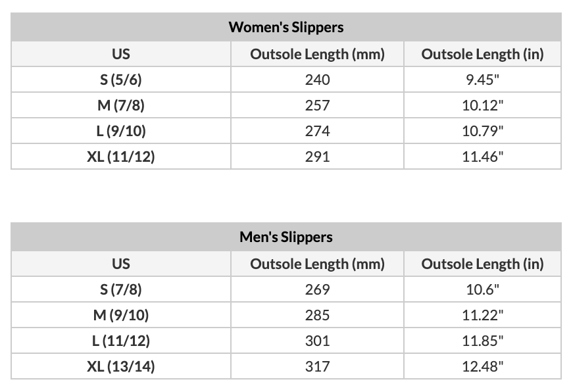Image resolution: width=571 pixels, height=392 pixels.
Task: Click the Men's Slippers table title
Action: point(285,237)
